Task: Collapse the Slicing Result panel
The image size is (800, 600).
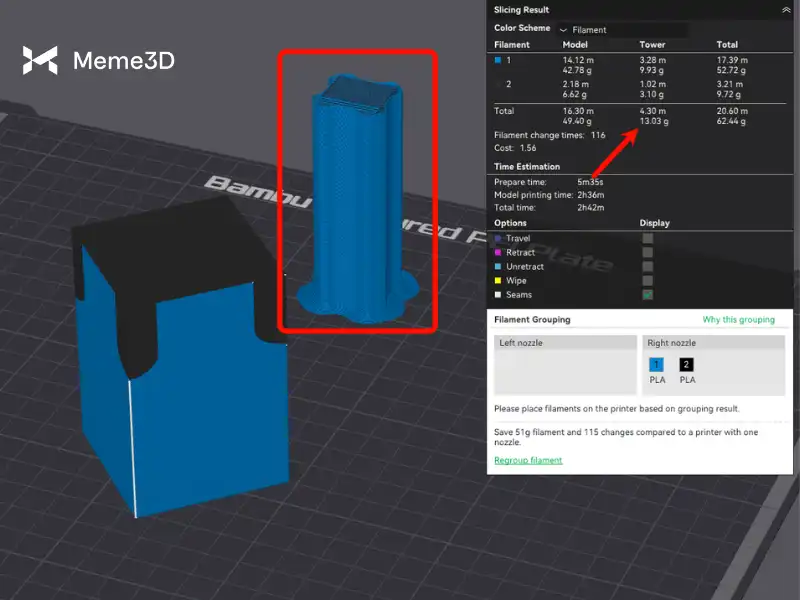Action: click(x=785, y=9)
